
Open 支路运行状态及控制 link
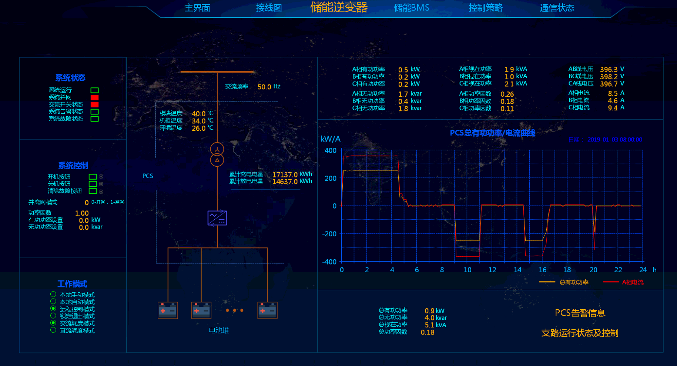pos(580,333)
